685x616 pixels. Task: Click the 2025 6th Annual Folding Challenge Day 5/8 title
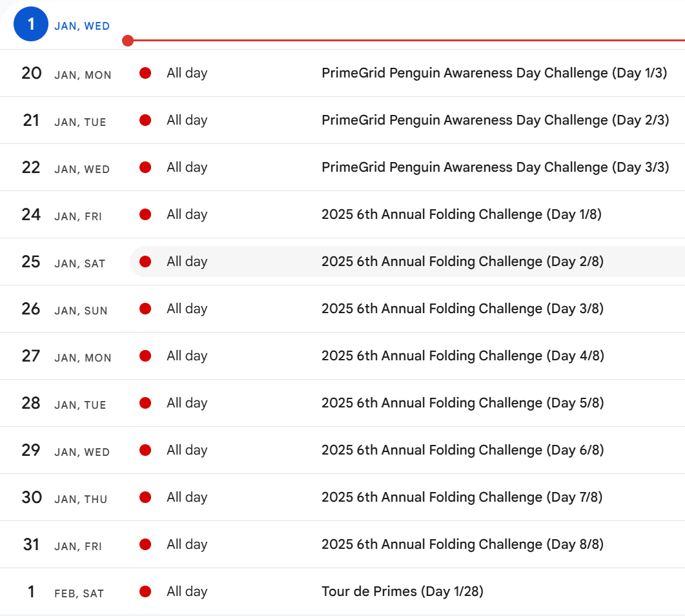[x=462, y=403]
